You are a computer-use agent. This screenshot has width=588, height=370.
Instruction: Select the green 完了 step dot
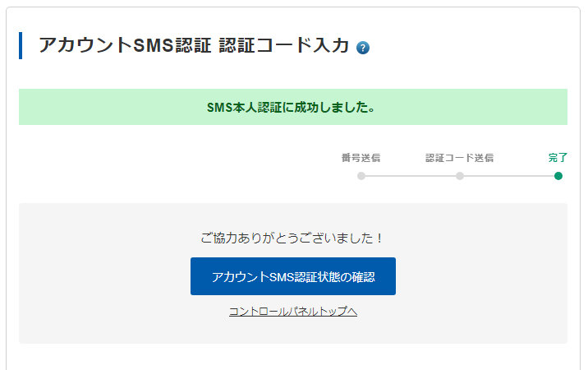click(x=558, y=176)
